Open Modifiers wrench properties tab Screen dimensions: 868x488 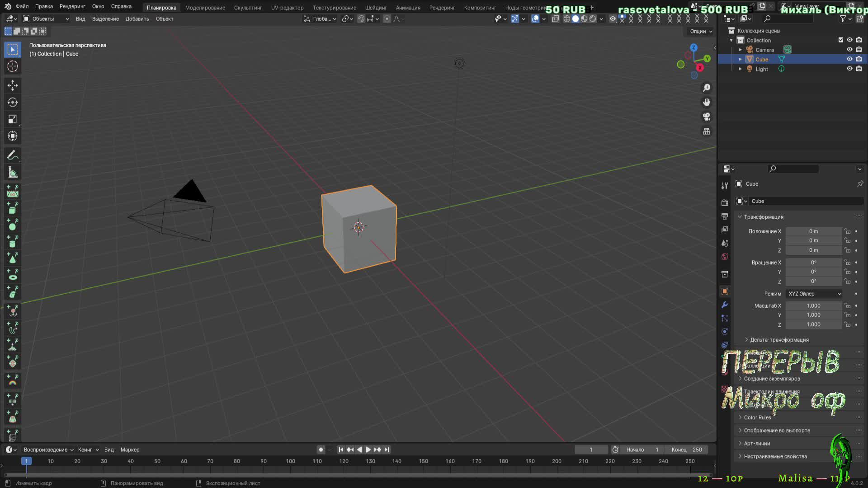pyautogui.click(x=725, y=305)
